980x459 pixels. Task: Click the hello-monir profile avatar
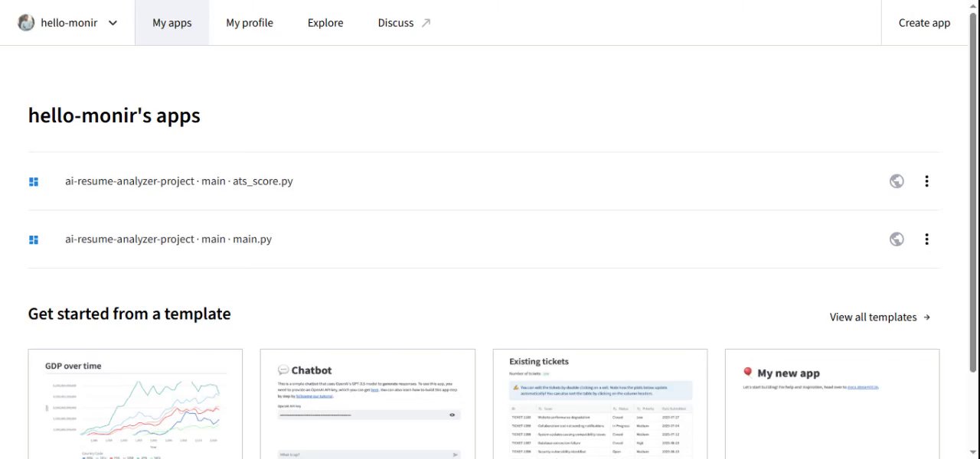point(27,23)
